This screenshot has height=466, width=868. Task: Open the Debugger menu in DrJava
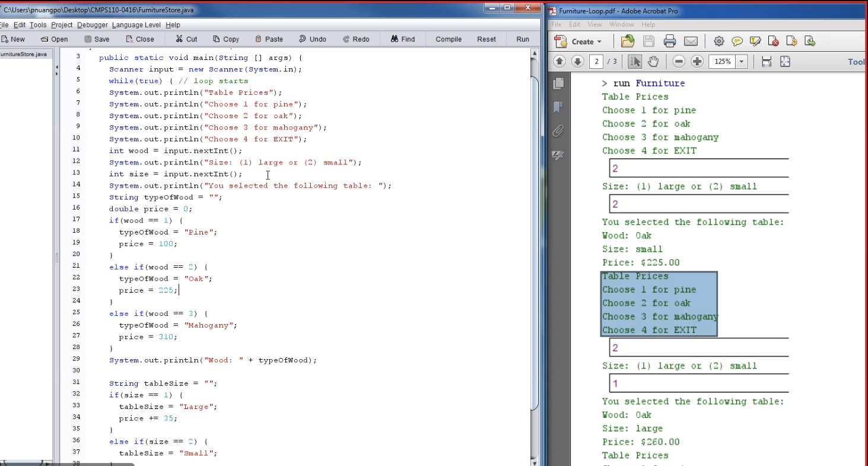click(x=93, y=25)
